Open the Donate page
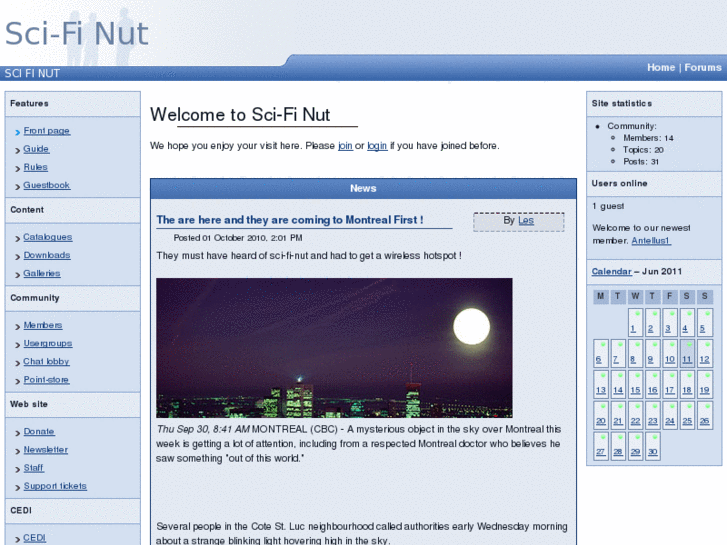The height and width of the screenshot is (545, 727). (x=39, y=432)
